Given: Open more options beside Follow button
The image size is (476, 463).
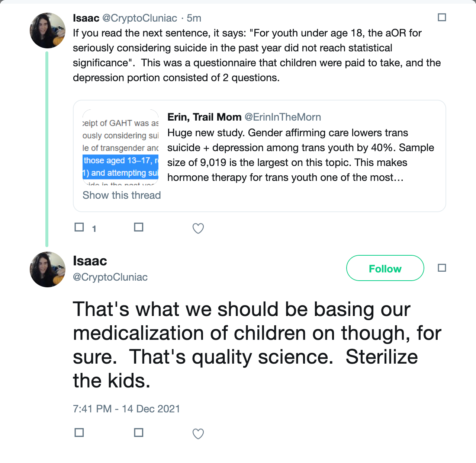Looking at the screenshot, I should coord(442,268).
